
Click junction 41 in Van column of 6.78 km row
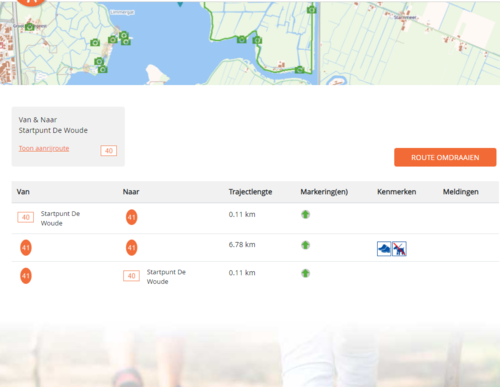coord(26,248)
